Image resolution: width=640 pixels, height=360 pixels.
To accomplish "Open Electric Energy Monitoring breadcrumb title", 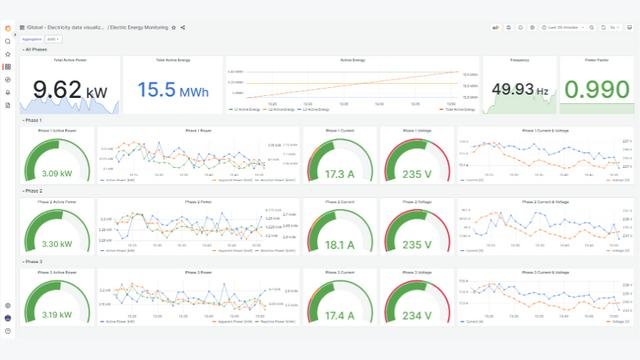I will click(139, 27).
